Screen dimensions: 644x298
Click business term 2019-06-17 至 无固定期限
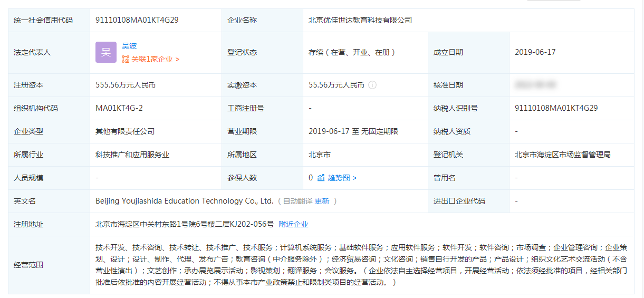point(353,131)
